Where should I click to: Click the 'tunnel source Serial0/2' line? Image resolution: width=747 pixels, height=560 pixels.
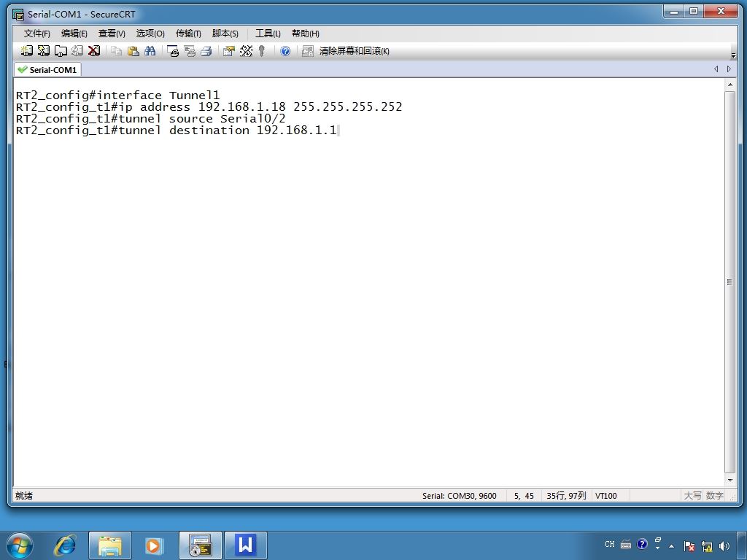point(150,119)
